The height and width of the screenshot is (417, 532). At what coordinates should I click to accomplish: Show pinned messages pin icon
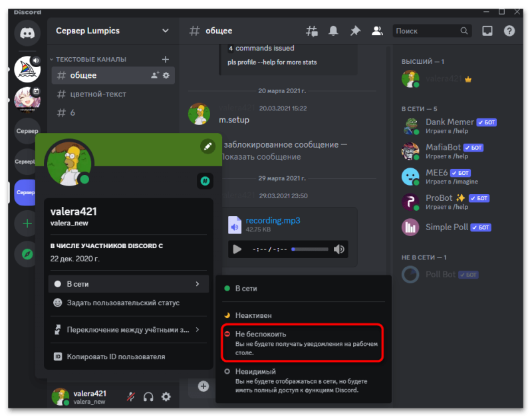point(355,31)
